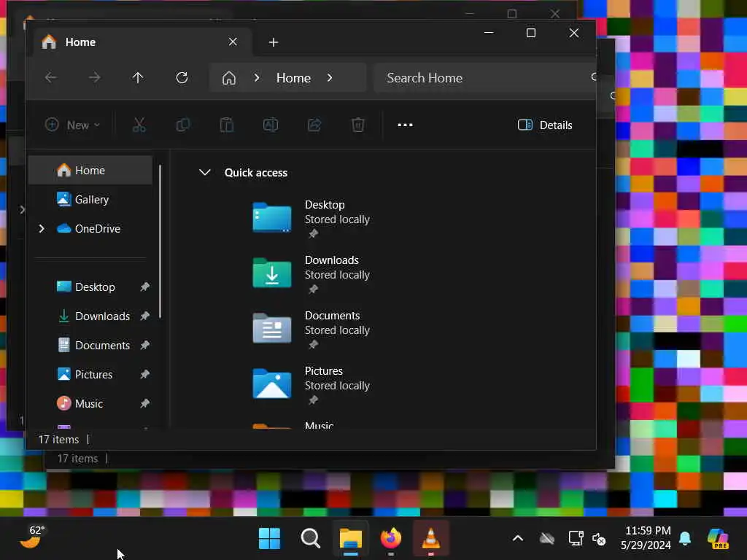The image size is (747, 560).
Task: Click the OneDrive tray cloud icon
Action: 547,539
